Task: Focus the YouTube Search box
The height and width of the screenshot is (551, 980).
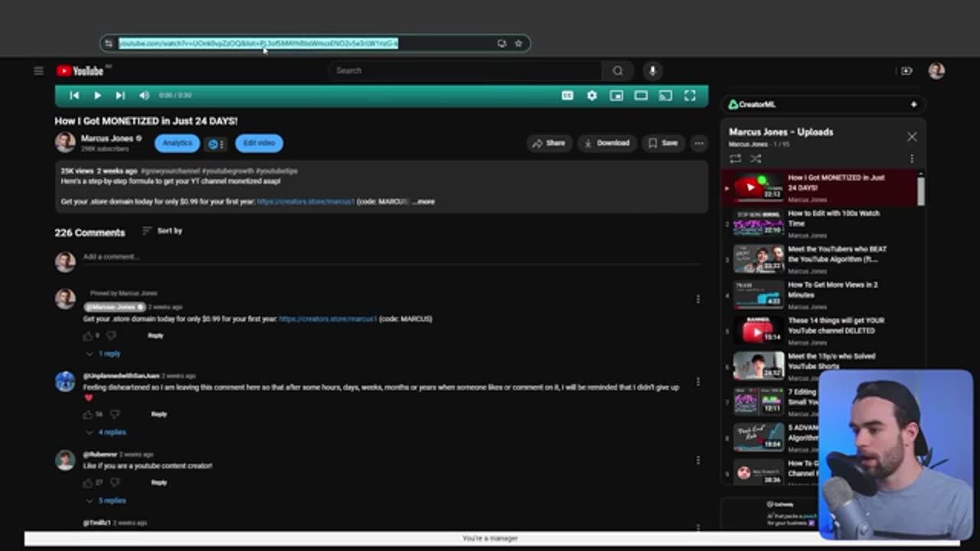Action: tap(465, 71)
